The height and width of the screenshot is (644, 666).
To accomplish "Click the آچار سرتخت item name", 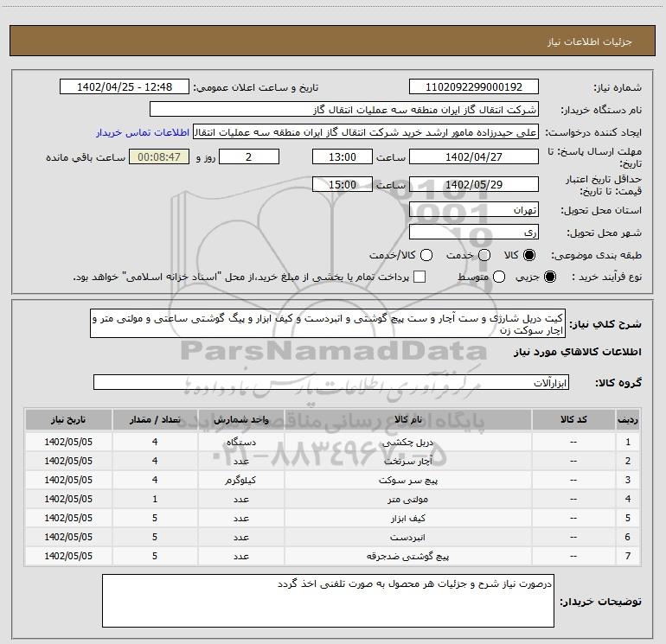I will coord(407,462).
